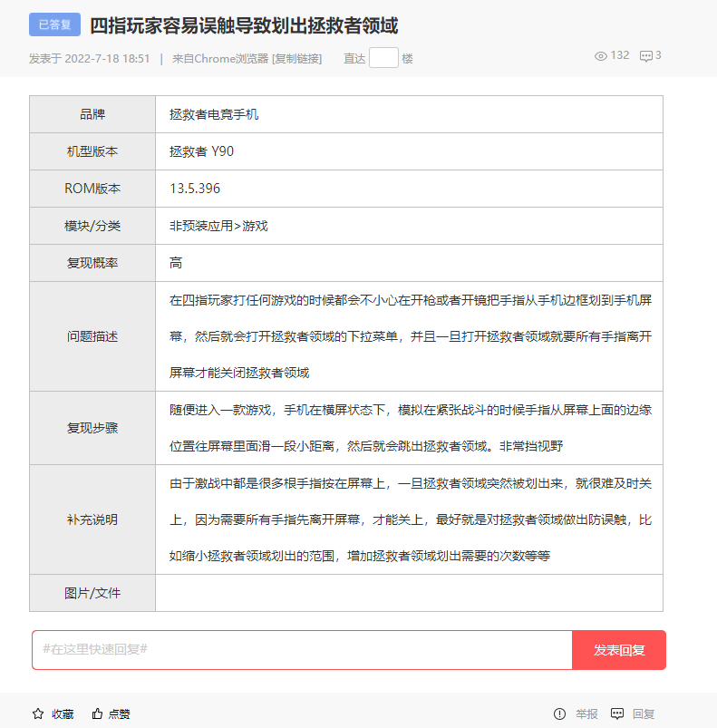Select the 补充说明 header cell

[92, 519]
